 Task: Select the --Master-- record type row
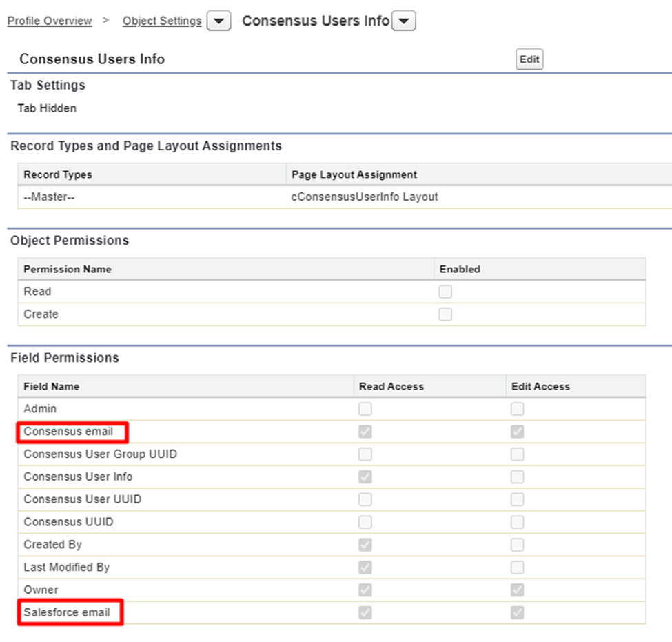pos(345,197)
